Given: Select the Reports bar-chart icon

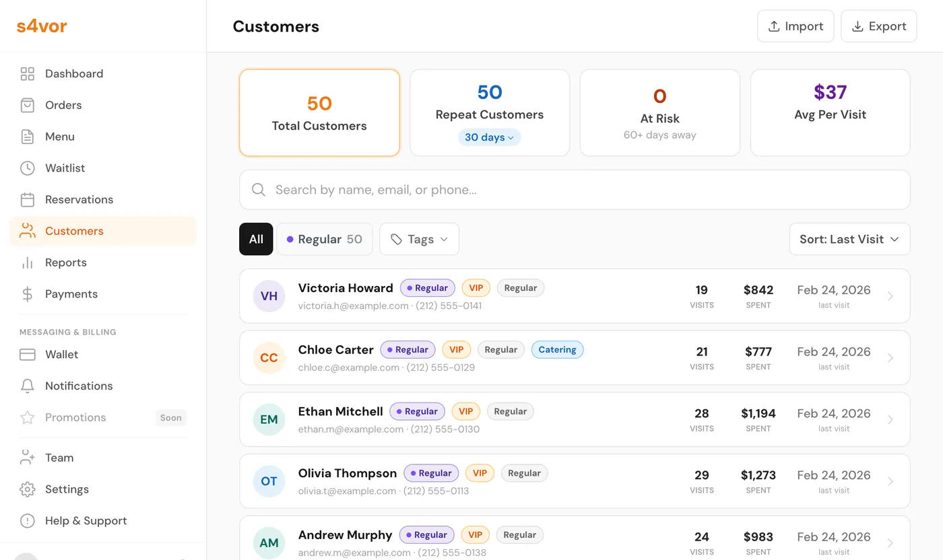Looking at the screenshot, I should click(27, 262).
